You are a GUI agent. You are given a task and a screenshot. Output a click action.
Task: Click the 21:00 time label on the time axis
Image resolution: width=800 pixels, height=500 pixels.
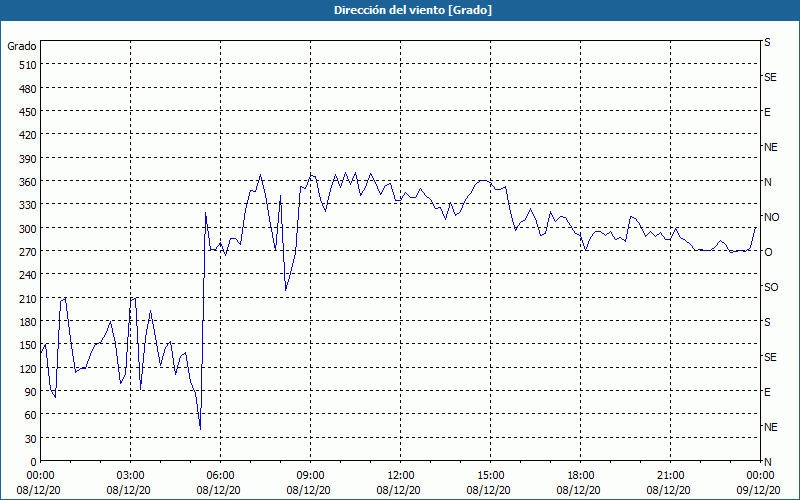click(670, 476)
